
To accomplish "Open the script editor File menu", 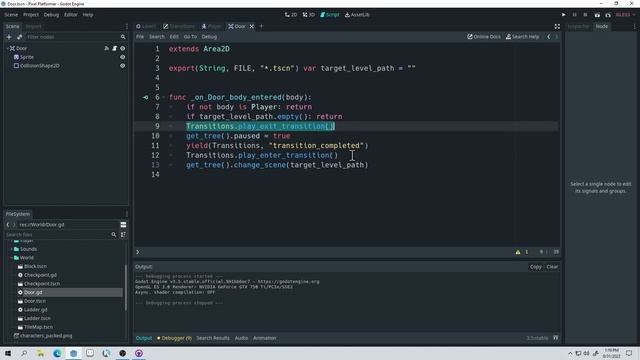I will click(140, 37).
